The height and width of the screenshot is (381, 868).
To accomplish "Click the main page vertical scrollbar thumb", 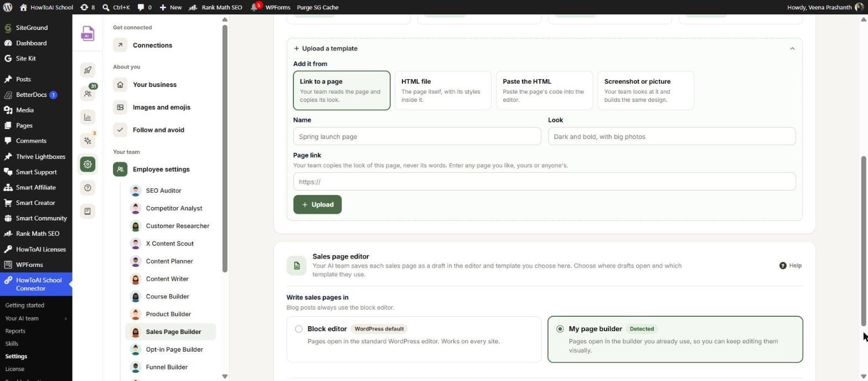I will [x=863, y=241].
